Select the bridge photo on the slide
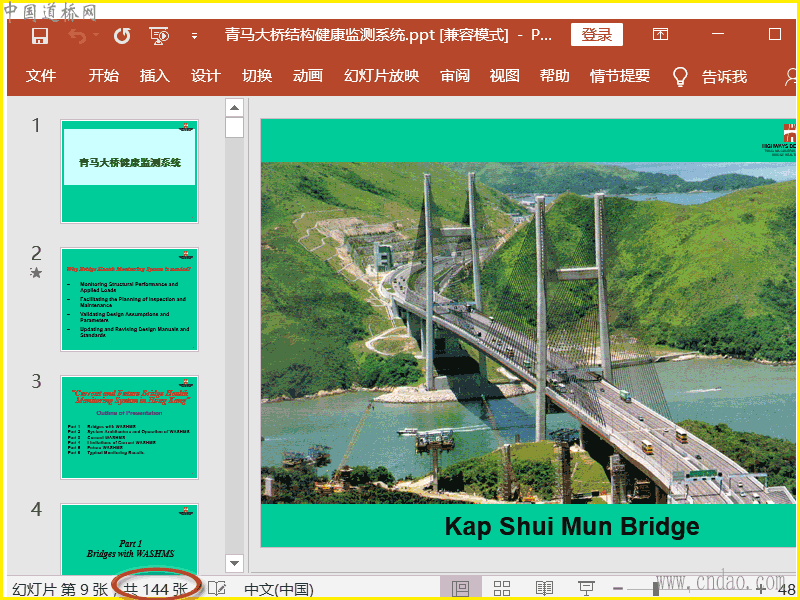This screenshot has width=800, height=600. point(528,333)
